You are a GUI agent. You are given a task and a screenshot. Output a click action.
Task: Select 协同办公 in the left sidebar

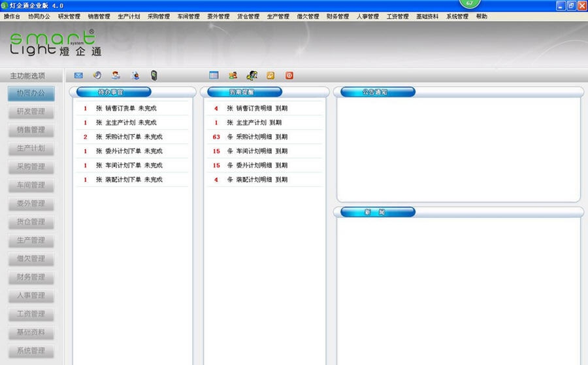(x=31, y=94)
